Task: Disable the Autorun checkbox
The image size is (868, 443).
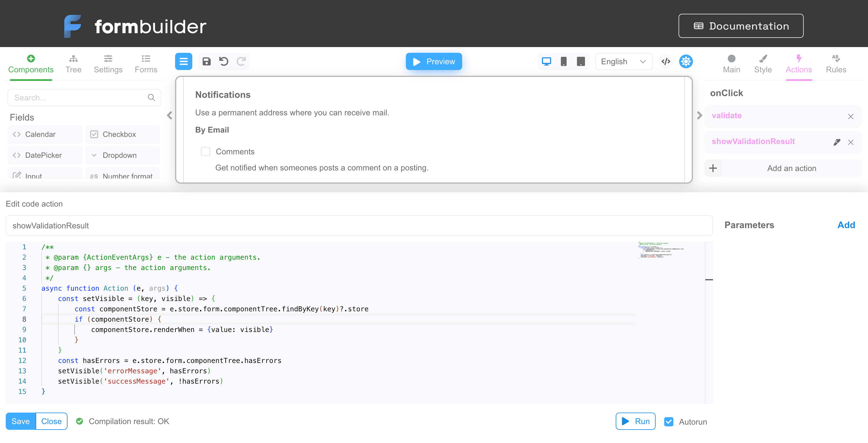Action: [x=669, y=421]
